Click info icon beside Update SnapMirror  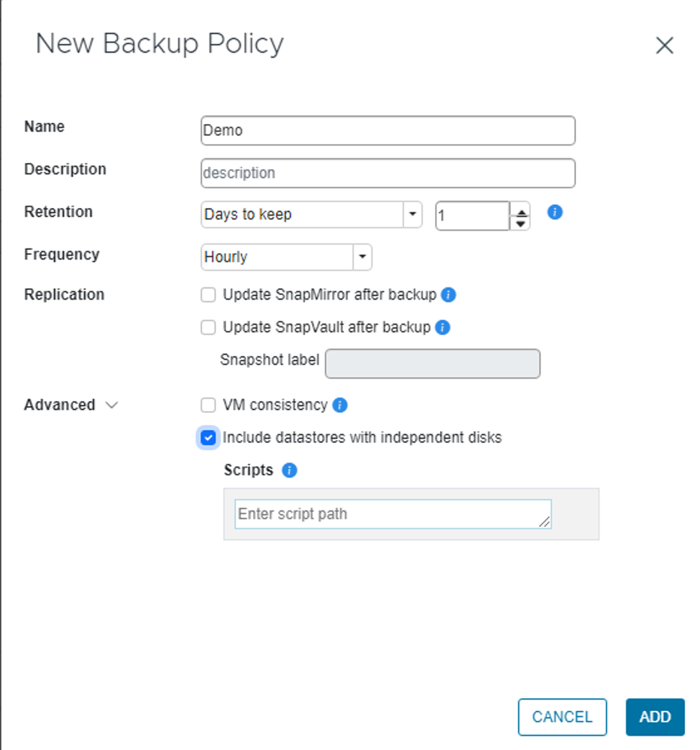(448, 295)
